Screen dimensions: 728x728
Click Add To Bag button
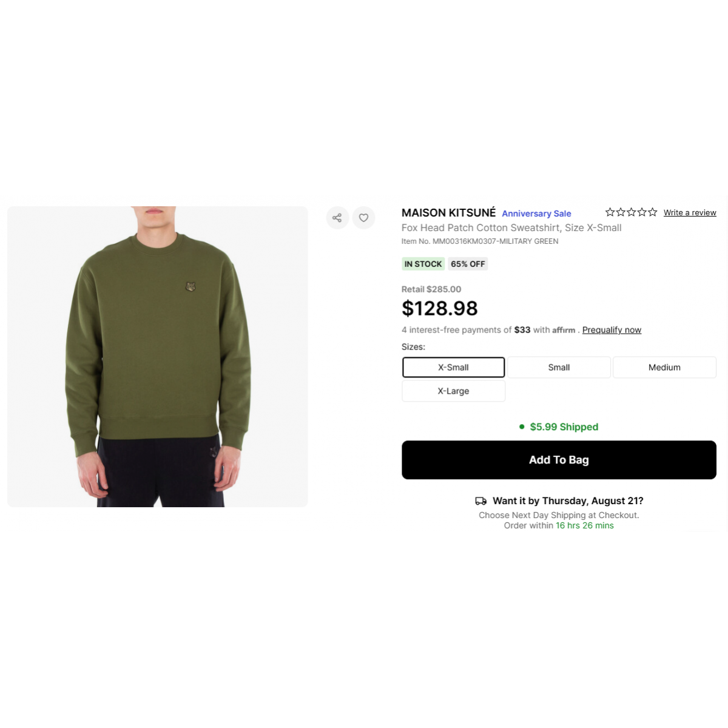pos(559,460)
